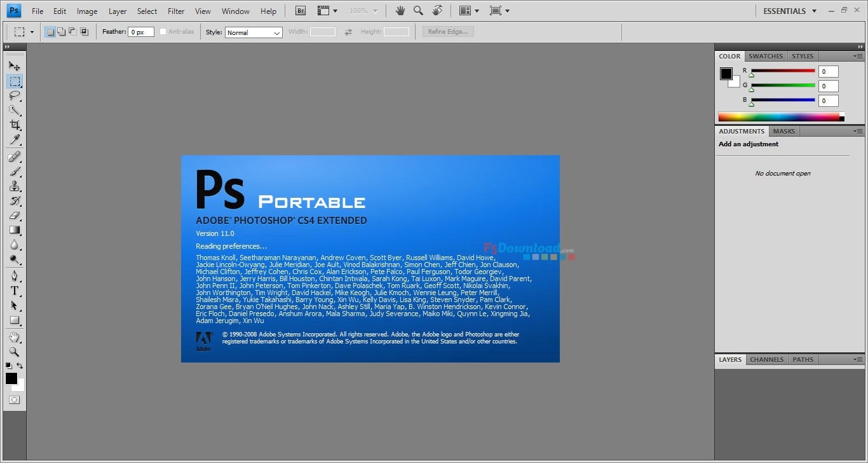Swap foreground and background colors
The height and width of the screenshot is (463, 868).
point(20,366)
